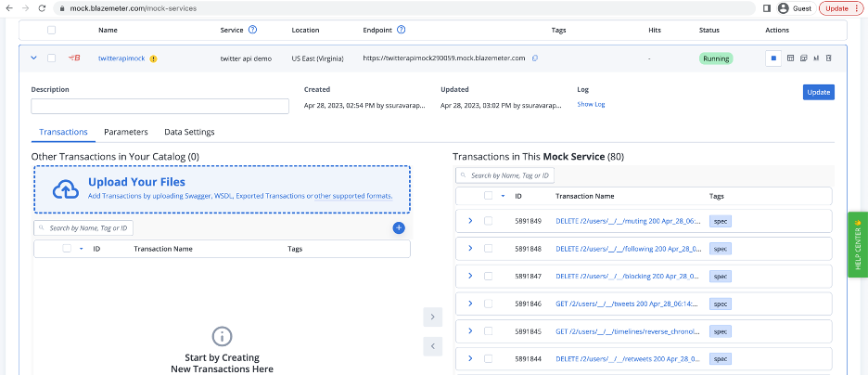The image size is (868, 375).
Task: Open DELETE muting transaction link
Action: [627, 221]
